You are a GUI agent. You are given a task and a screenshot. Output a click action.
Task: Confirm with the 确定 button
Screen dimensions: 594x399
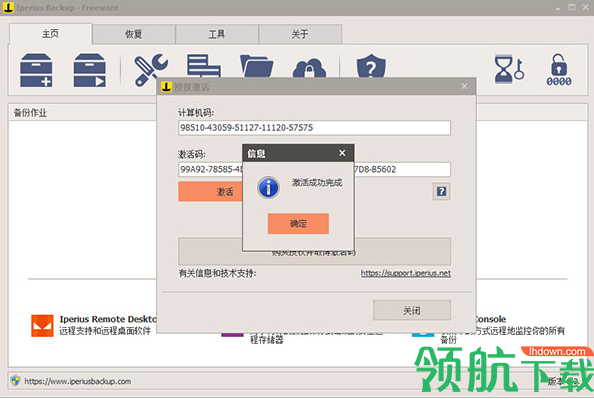[298, 224]
